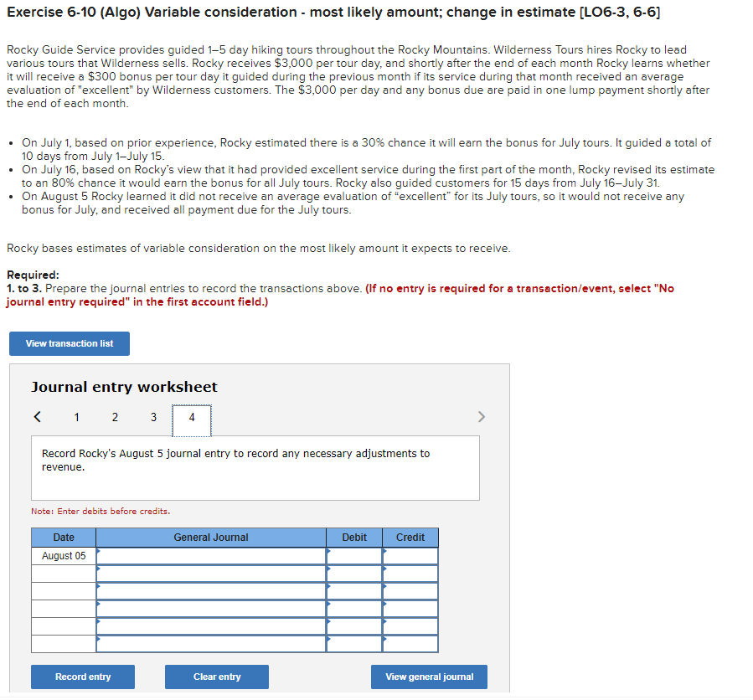Click the empty Date cell below August 05
The image size is (753, 700).
pyautogui.click(x=63, y=574)
